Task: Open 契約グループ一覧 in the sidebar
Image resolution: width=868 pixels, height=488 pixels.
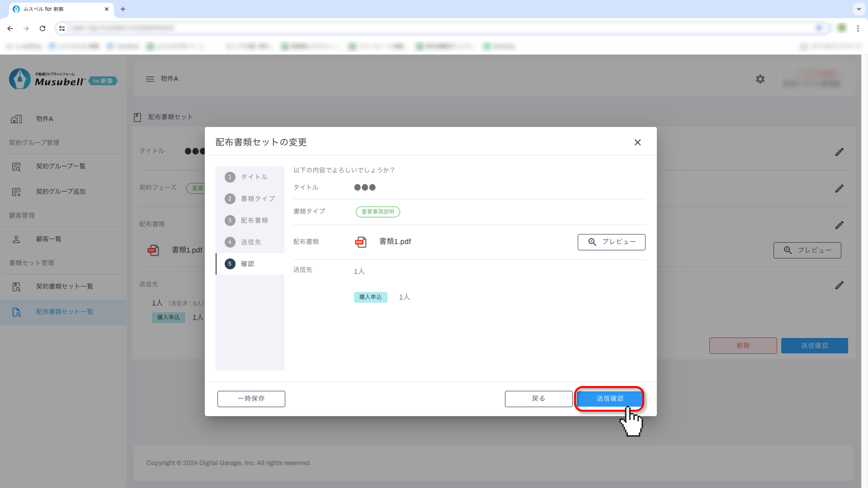Action: click(x=61, y=166)
